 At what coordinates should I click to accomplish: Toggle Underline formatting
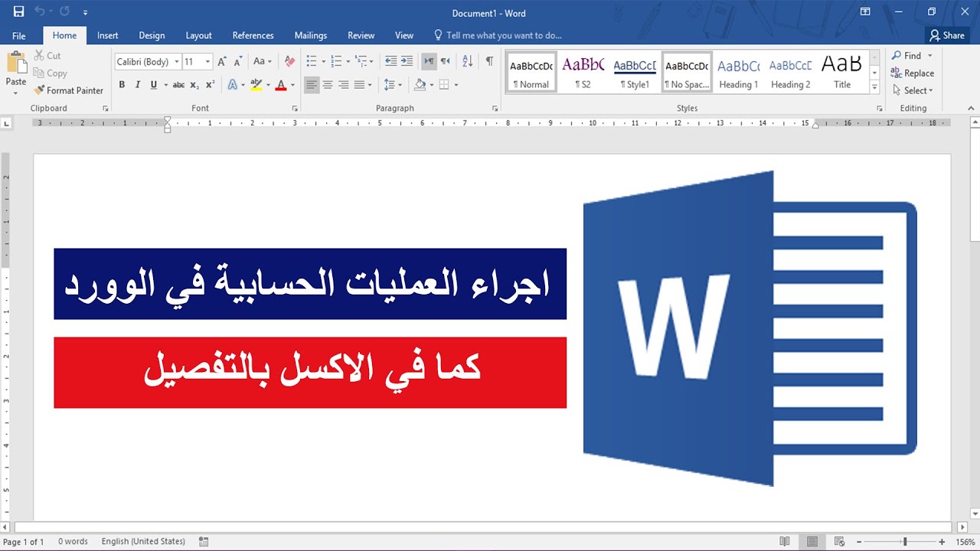coord(154,85)
